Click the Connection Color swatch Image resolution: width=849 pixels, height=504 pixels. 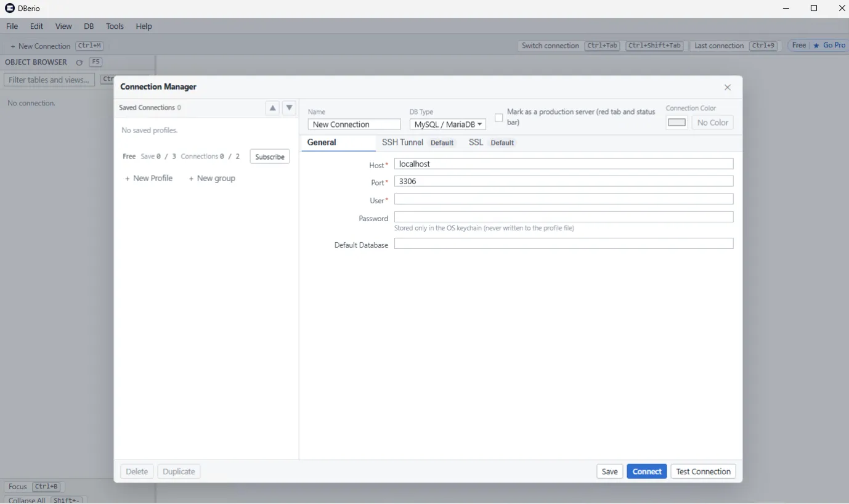pyautogui.click(x=677, y=123)
